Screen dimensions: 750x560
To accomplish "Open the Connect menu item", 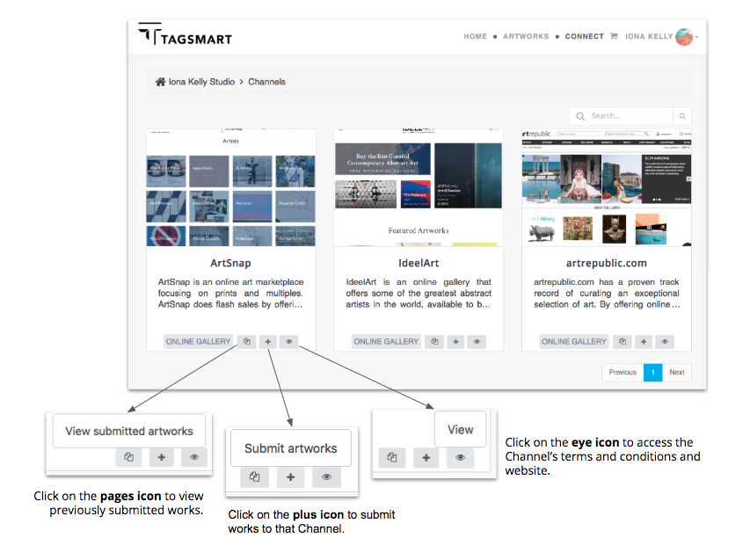I will (x=584, y=36).
